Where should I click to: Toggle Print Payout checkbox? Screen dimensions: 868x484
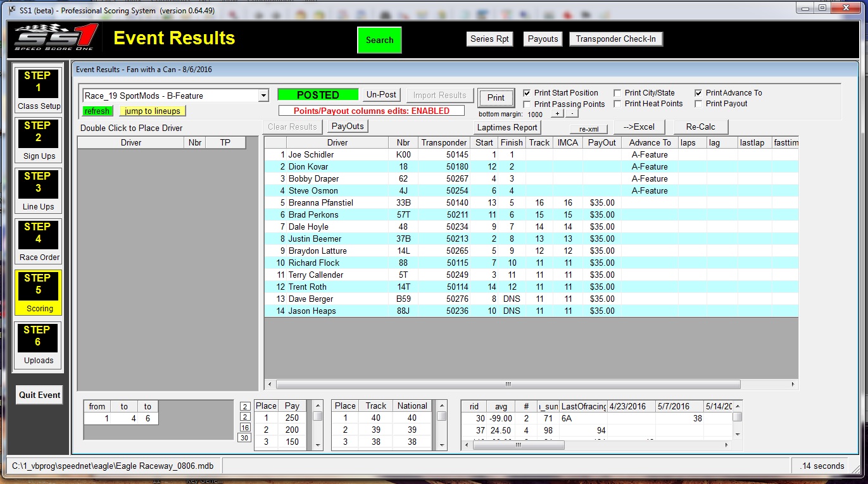point(698,104)
